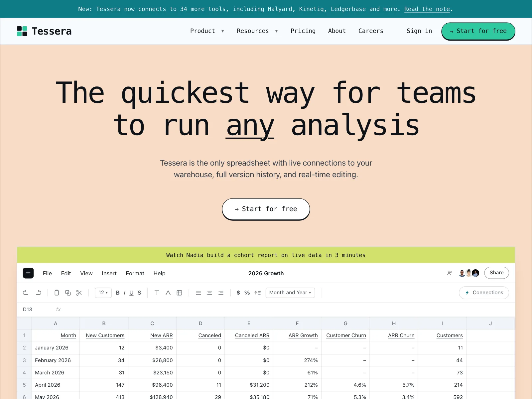The image size is (532, 399).
Task: Open the About page
Action: click(337, 31)
